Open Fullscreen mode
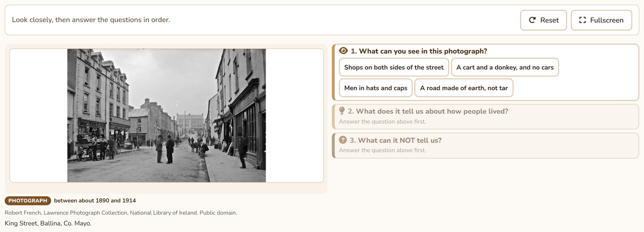 [601, 20]
